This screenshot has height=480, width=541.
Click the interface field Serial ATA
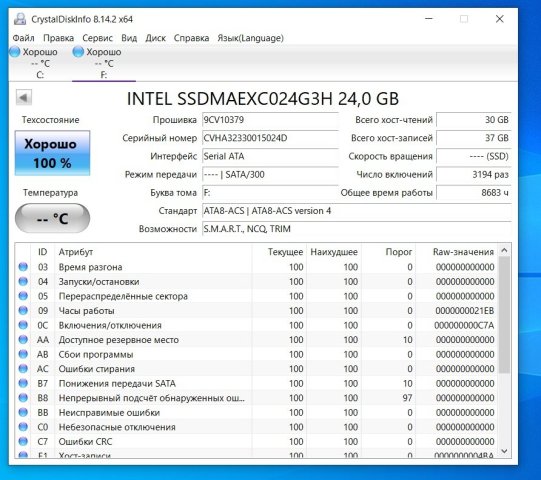click(x=270, y=156)
